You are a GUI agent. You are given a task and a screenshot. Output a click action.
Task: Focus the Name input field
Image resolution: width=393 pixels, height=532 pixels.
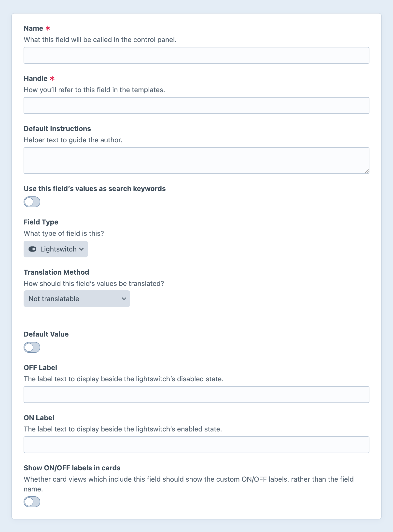pyautogui.click(x=196, y=55)
